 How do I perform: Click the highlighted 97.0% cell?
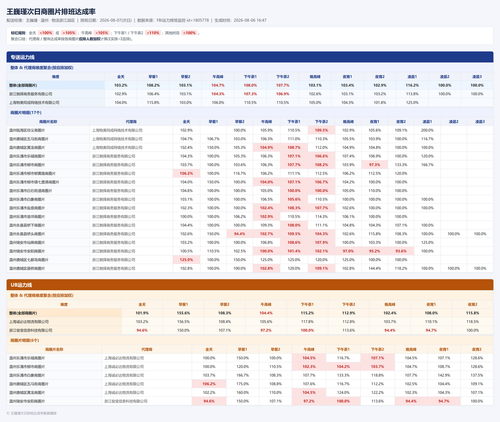coord(348,251)
